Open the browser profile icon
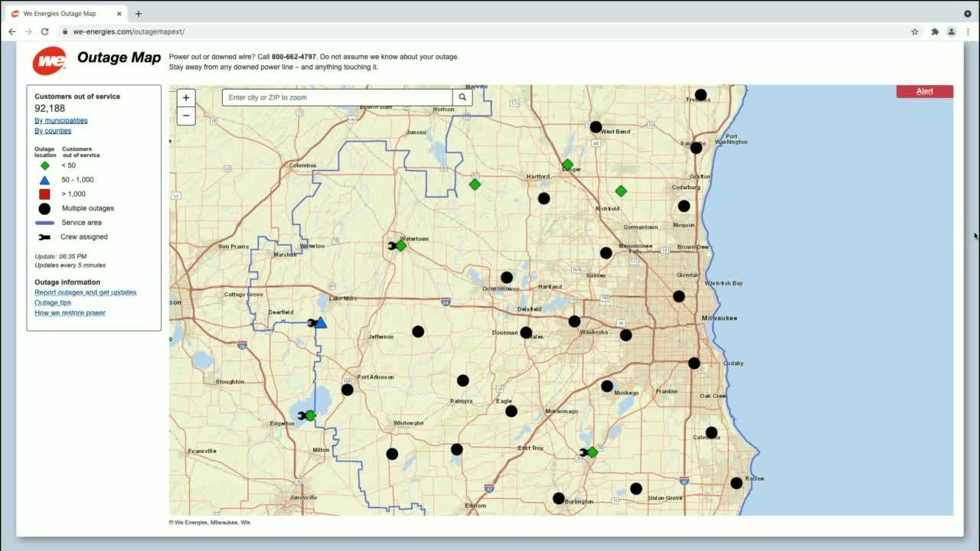Viewport: 980px width, 551px height. tap(952, 31)
